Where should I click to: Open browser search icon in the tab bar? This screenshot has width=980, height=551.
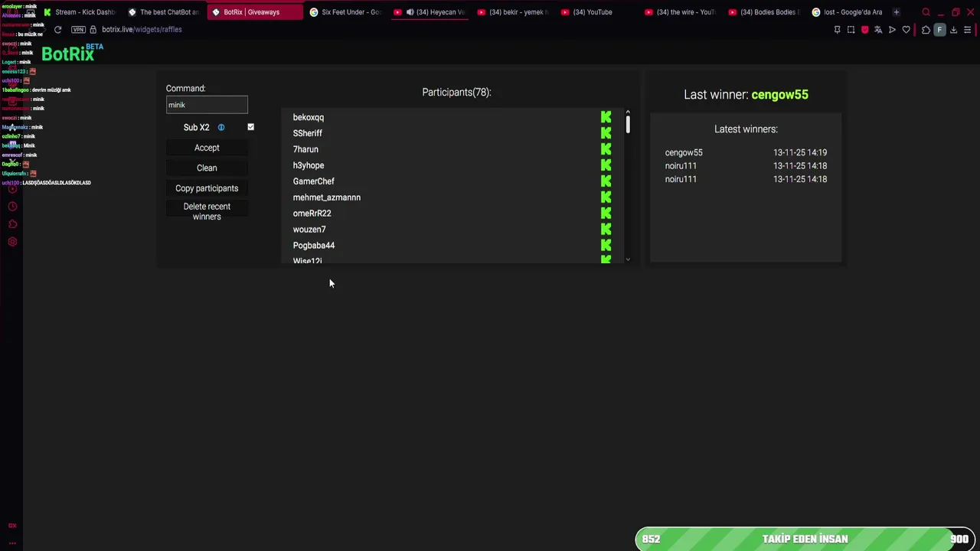click(926, 12)
